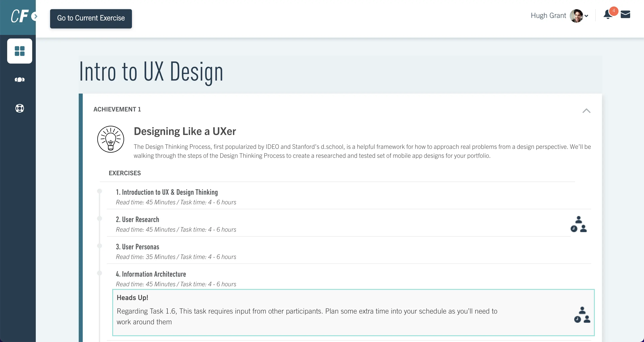Open Introduction to UX & Design Thinking exercise
The height and width of the screenshot is (342, 644).
point(167,192)
